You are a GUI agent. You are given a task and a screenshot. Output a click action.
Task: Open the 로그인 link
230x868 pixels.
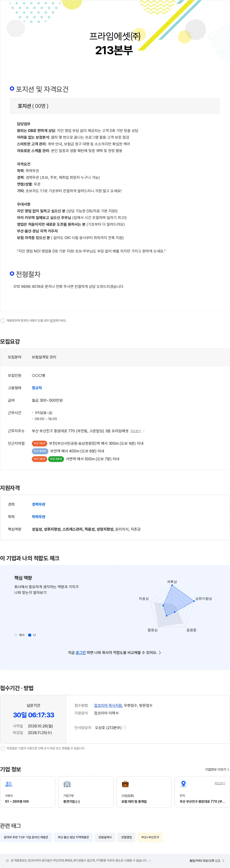[80, 652]
